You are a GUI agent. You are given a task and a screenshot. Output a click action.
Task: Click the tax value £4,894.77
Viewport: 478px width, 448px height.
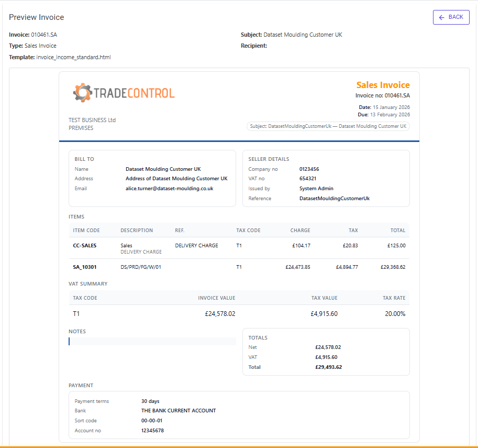(x=347, y=267)
